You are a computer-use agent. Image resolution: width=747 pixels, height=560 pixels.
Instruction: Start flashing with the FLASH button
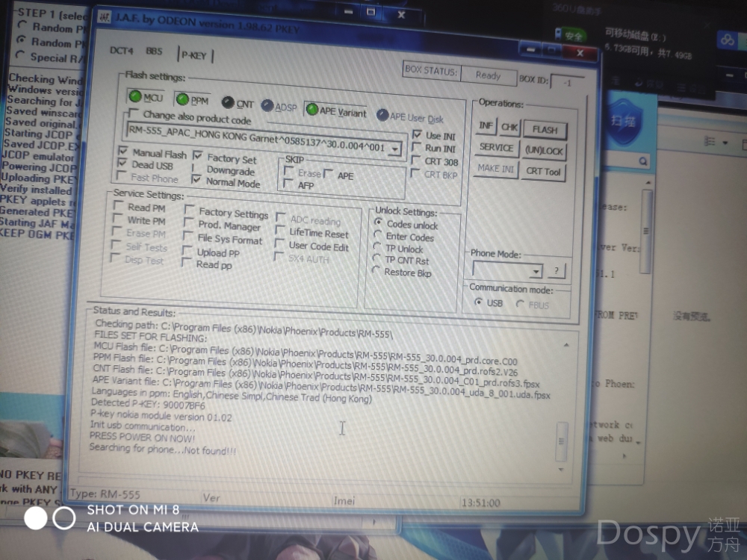click(545, 129)
